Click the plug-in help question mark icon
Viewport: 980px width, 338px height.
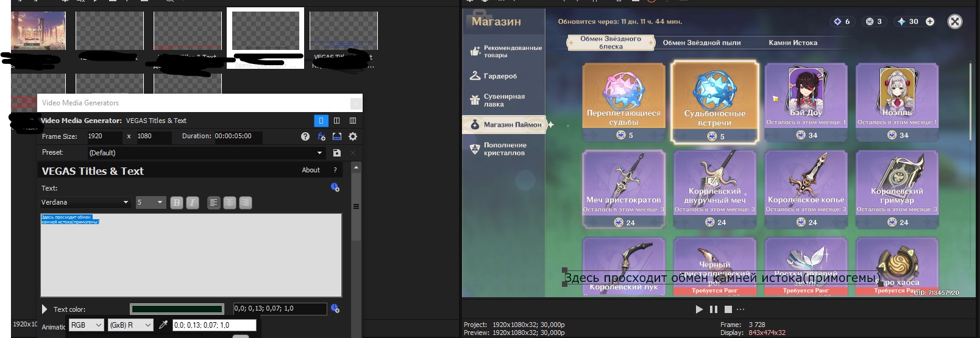tap(305, 136)
